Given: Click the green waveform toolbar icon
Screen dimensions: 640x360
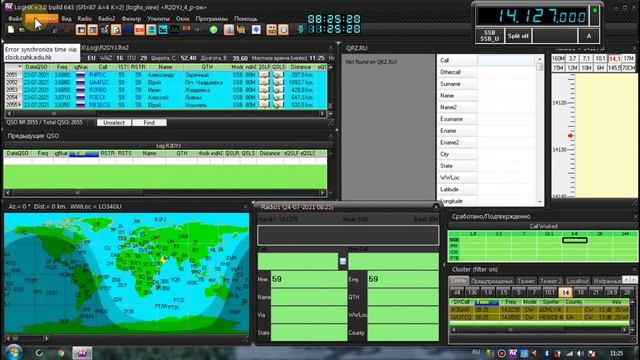Looking at the screenshot, I should coord(175,30).
